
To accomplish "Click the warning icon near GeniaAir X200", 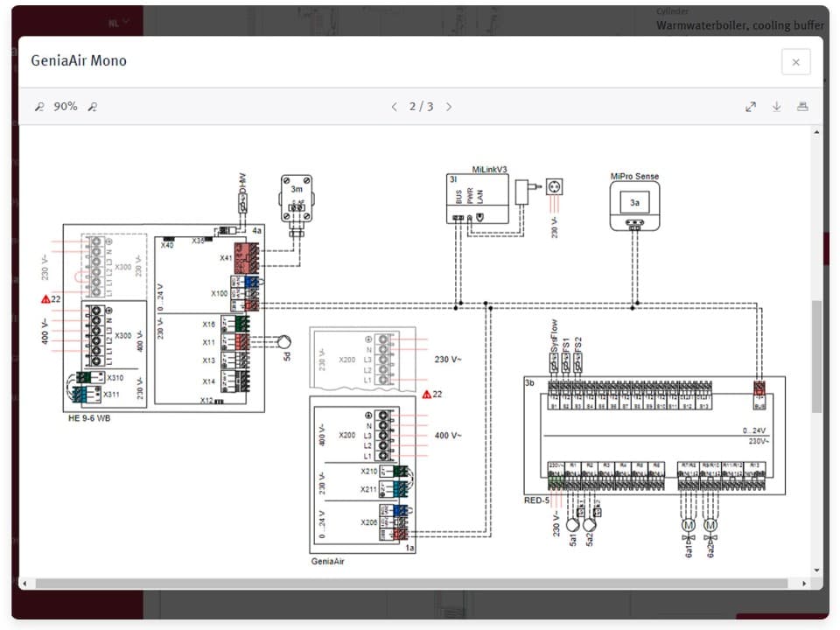I will click(426, 395).
